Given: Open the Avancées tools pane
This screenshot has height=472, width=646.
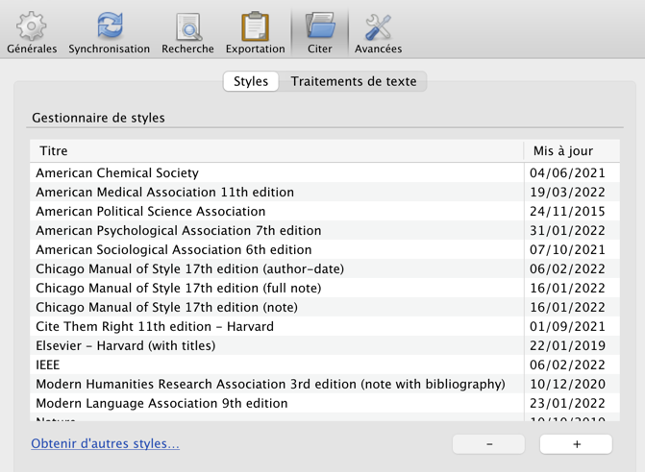Looking at the screenshot, I should pos(378,31).
